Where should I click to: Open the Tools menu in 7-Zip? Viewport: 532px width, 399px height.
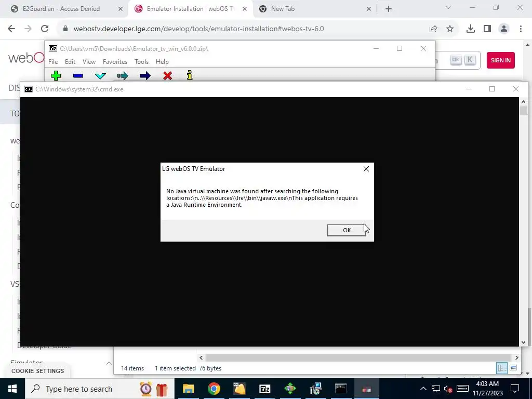[x=141, y=62]
